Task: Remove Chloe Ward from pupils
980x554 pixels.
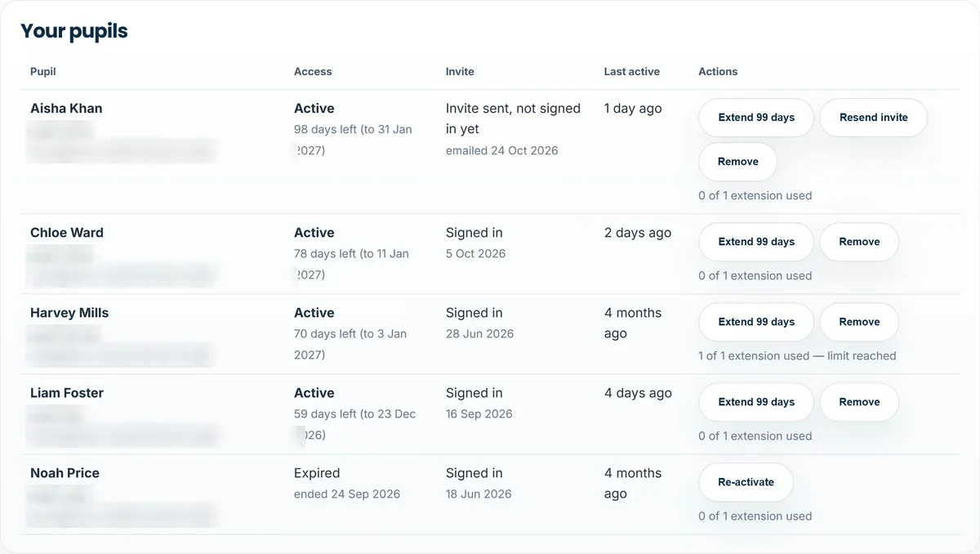Action: pos(859,242)
